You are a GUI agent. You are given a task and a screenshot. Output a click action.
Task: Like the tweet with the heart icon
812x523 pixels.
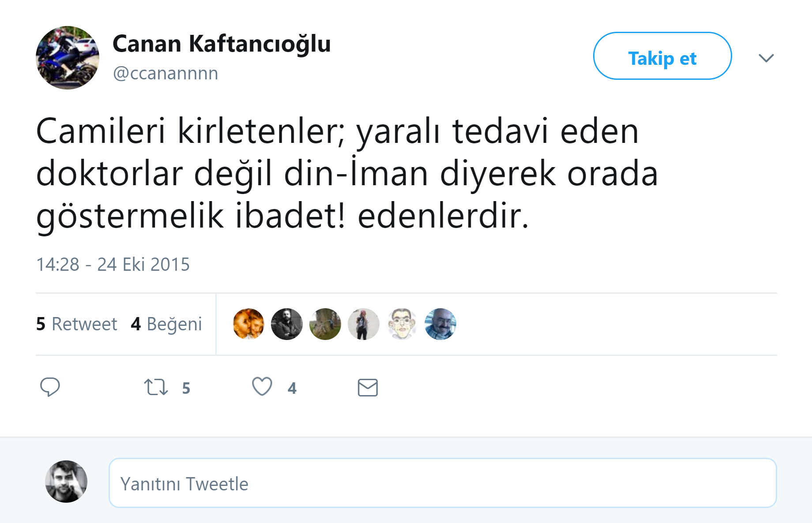262,387
